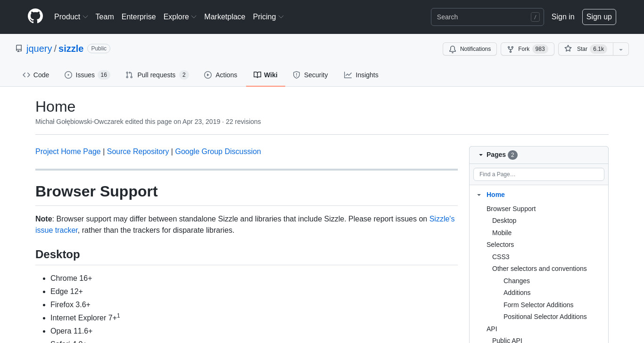
Task: Jump to Other selectors and conventions
Action: coord(539,269)
